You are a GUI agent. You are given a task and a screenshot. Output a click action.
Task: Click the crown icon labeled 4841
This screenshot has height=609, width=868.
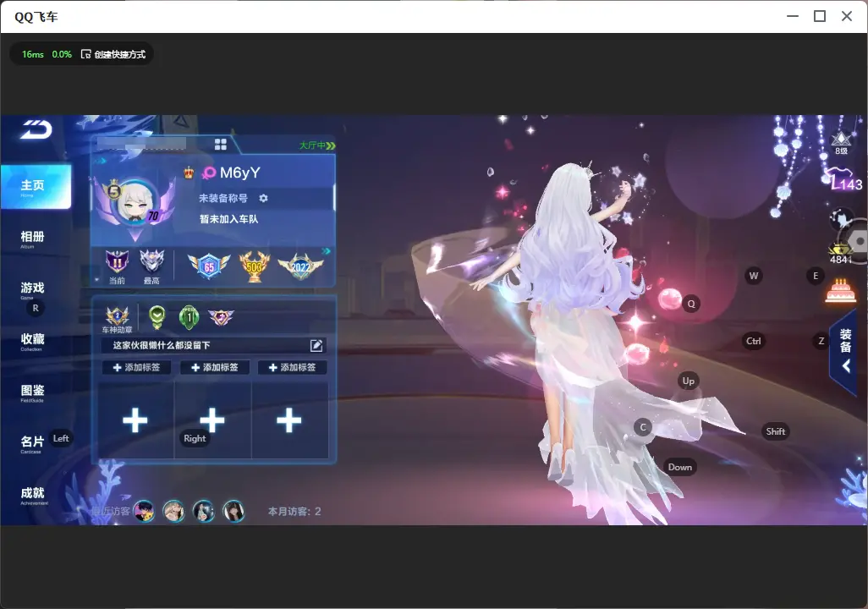840,253
